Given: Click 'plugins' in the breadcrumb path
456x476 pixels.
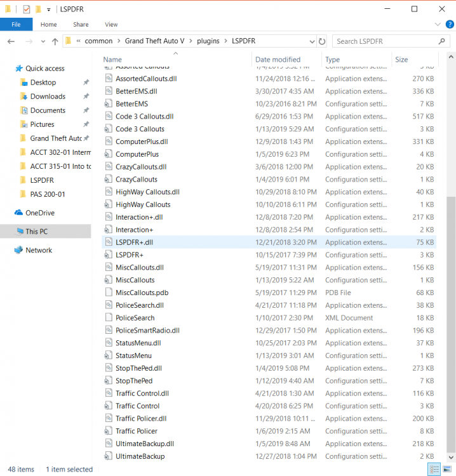Looking at the screenshot, I should [208, 41].
